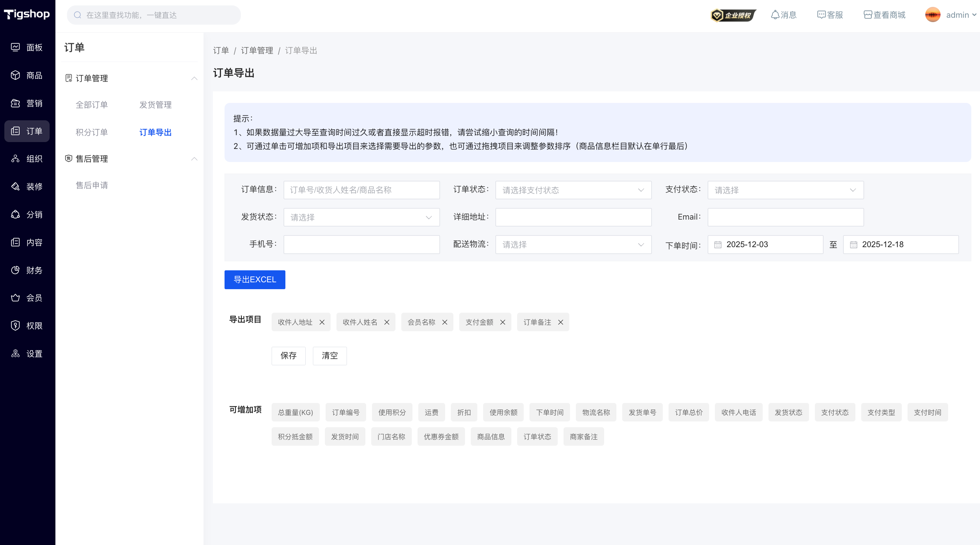The width and height of the screenshot is (980, 545).
Task: Click the 权限 shield icon
Action: pos(15,326)
